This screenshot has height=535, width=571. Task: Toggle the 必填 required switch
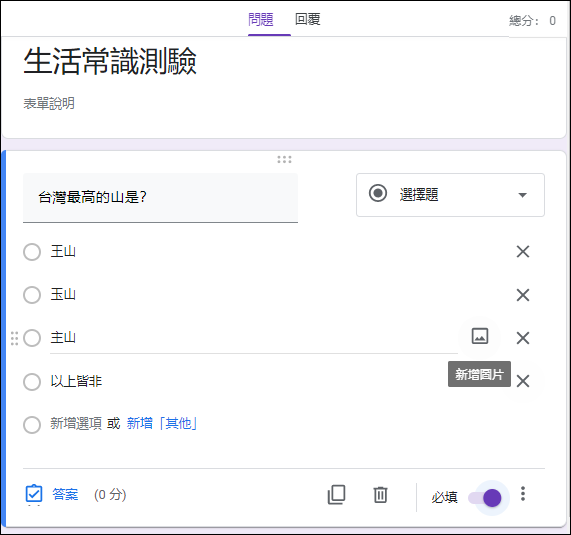485,497
